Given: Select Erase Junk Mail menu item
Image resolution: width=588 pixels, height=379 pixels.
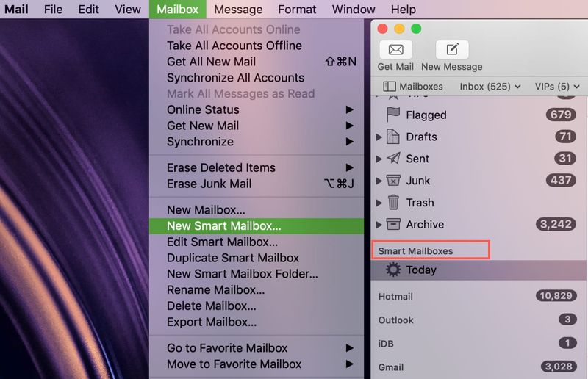Looking at the screenshot, I should click(x=257, y=184).
